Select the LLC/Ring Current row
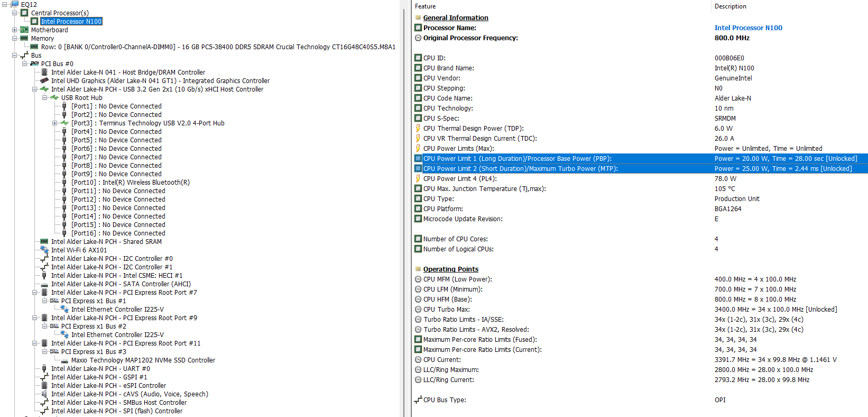Viewport: 868px width, 417px height. pyautogui.click(x=641, y=379)
